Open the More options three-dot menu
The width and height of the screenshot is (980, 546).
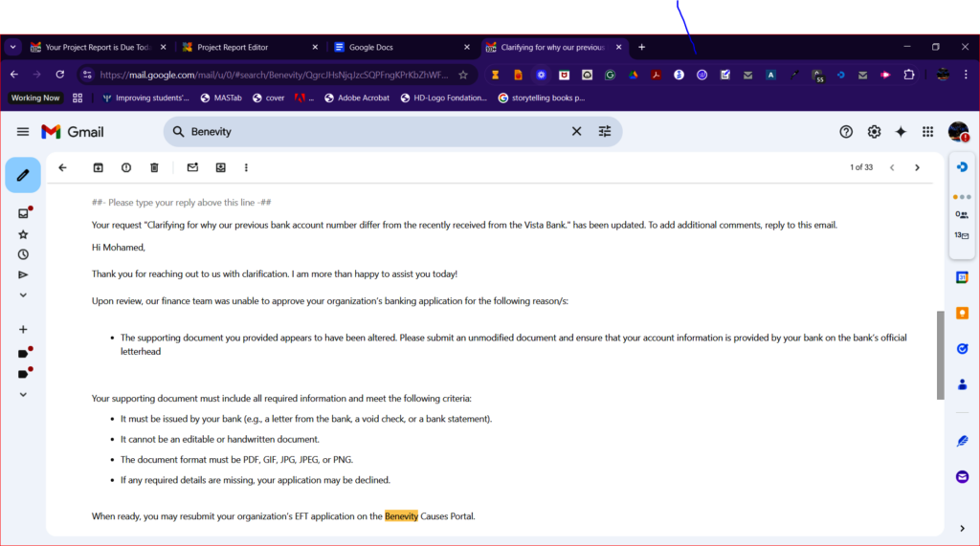[x=246, y=167]
